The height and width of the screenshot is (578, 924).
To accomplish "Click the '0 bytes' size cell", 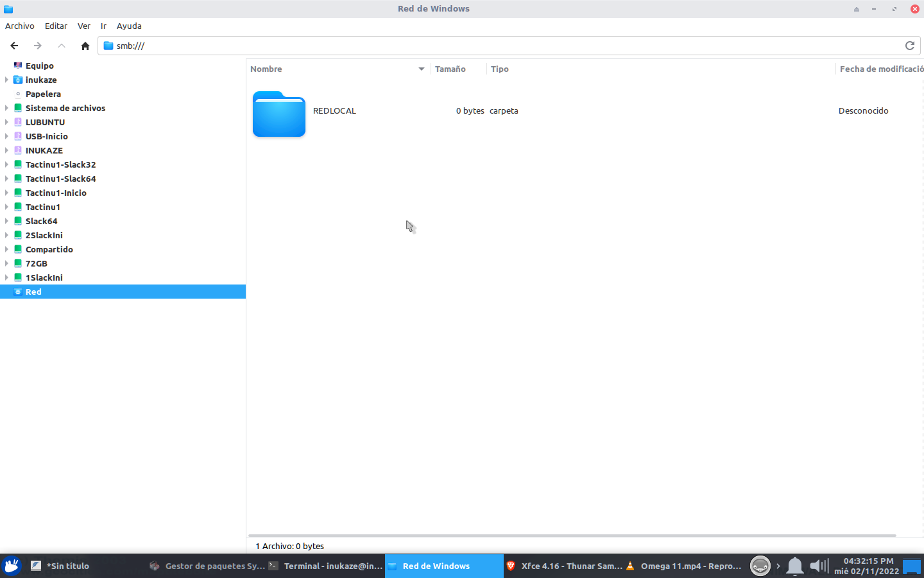I will coord(470,110).
